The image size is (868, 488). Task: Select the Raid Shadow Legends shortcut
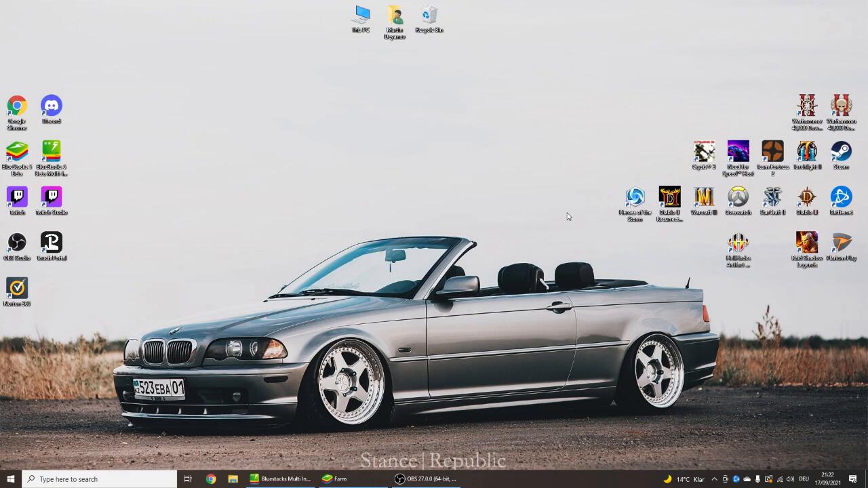click(x=806, y=244)
